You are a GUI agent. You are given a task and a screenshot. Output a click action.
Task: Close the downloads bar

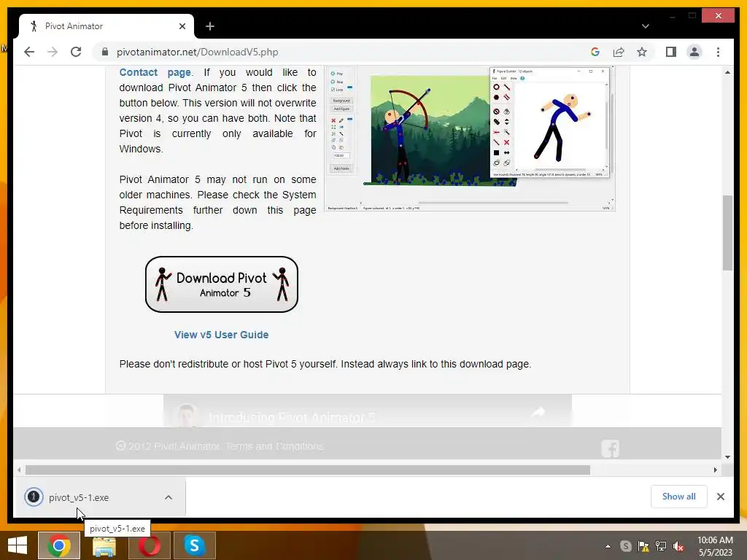720,497
